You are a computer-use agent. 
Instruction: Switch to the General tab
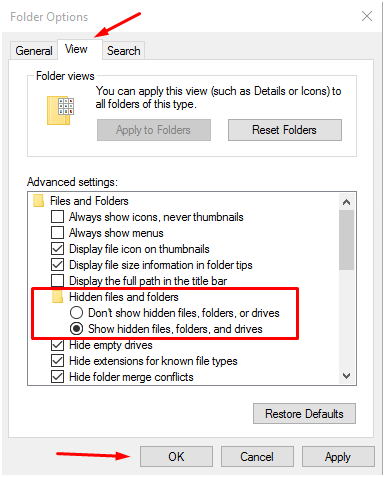(x=33, y=51)
